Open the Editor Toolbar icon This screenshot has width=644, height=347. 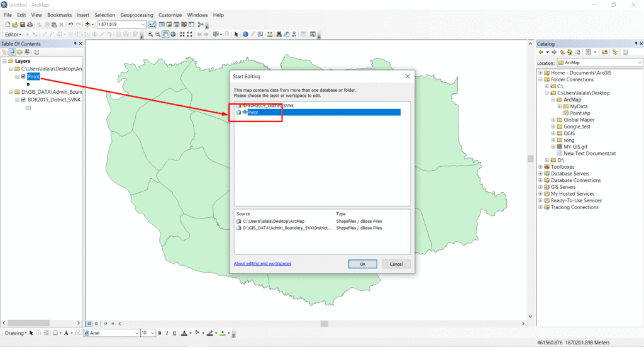coord(152,25)
